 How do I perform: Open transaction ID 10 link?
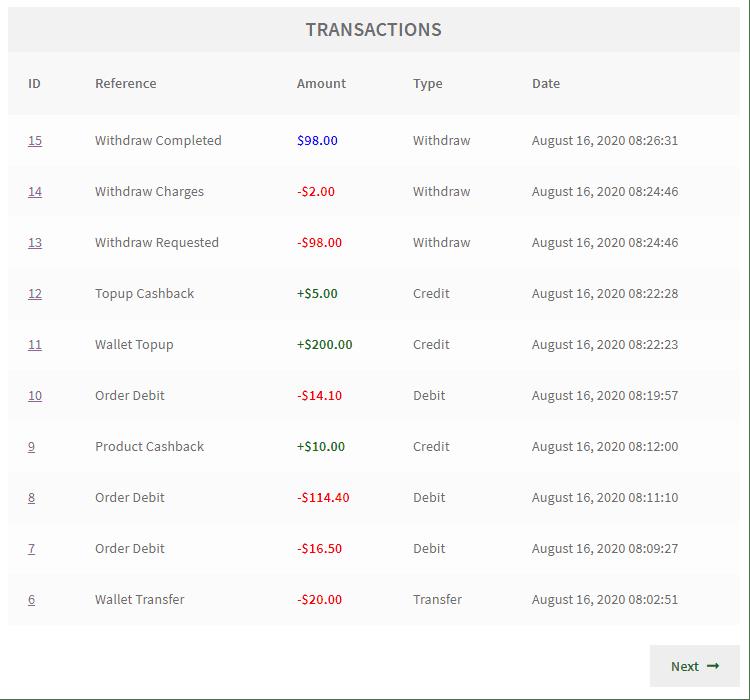35,396
